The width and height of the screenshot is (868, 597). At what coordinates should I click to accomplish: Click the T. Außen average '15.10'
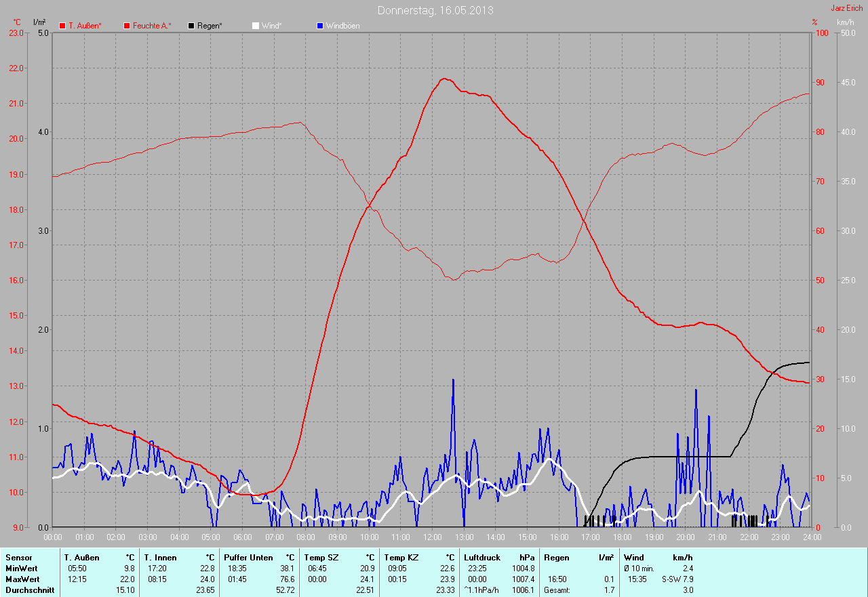tap(125, 590)
